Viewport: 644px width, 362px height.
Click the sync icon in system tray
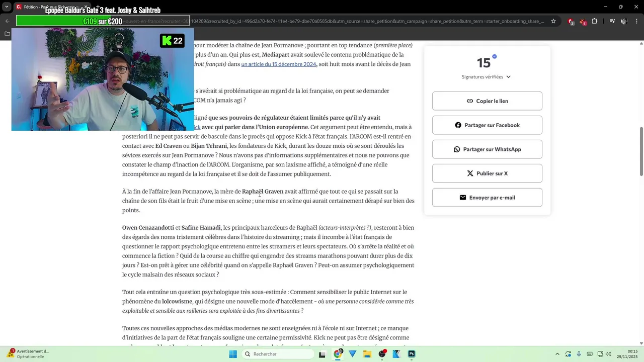click(x=568, y=354)
